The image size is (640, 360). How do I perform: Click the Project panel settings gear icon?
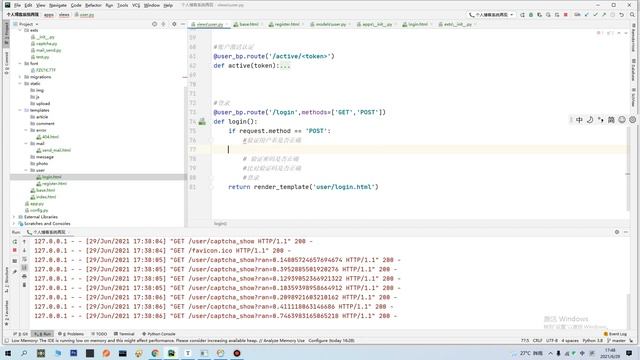tap(174, 24)
